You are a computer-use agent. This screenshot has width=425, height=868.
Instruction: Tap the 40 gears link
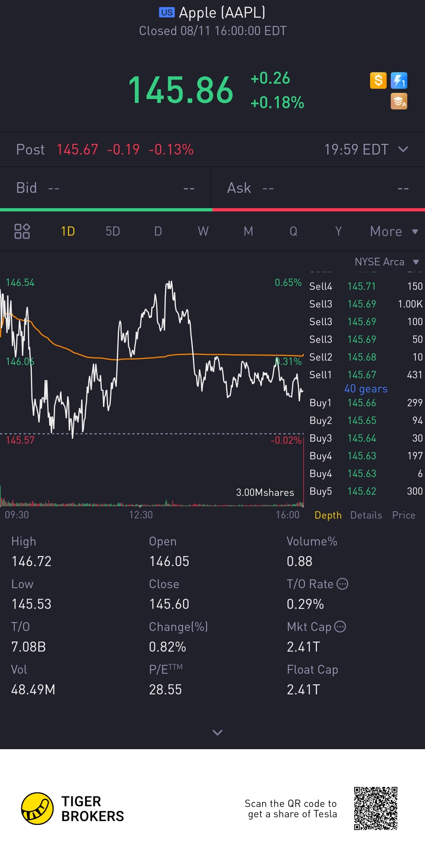pos(366,389)
